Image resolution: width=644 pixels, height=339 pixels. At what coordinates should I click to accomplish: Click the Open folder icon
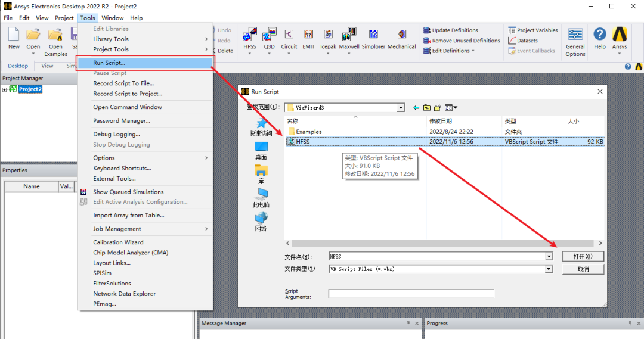[x=33, y=35]
